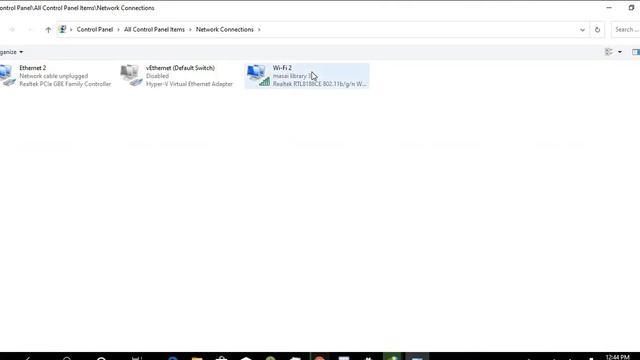Click the Ethernet 2 connection name

tap(33, 68)
